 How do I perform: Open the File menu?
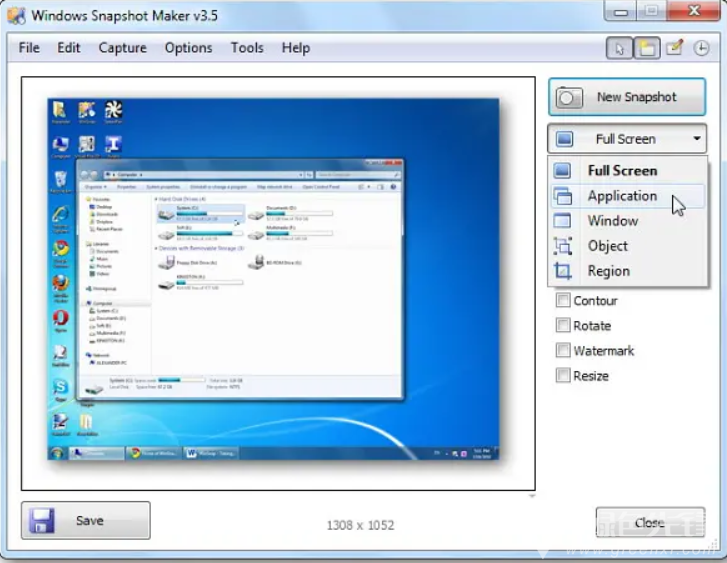coord(29,48)
